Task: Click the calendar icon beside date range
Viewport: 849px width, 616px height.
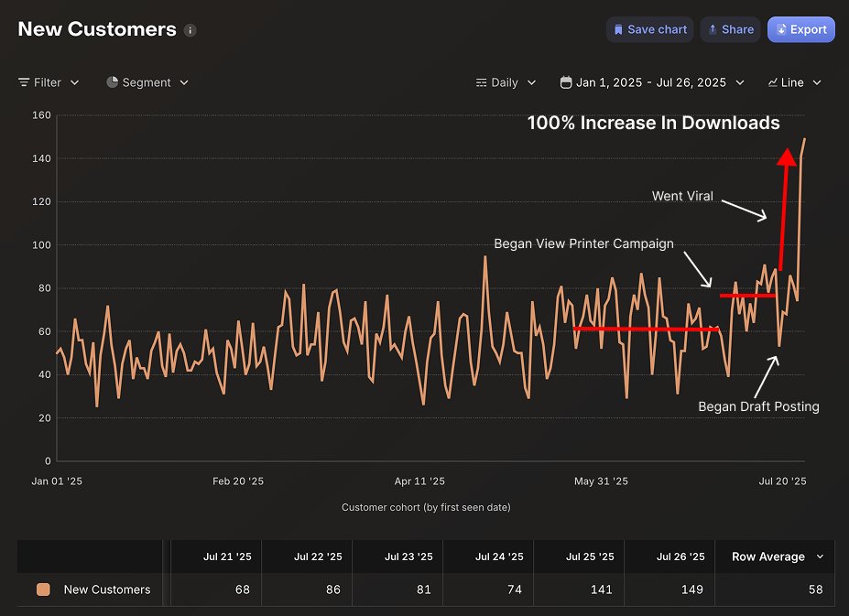Action: click(x=566, y=82)
